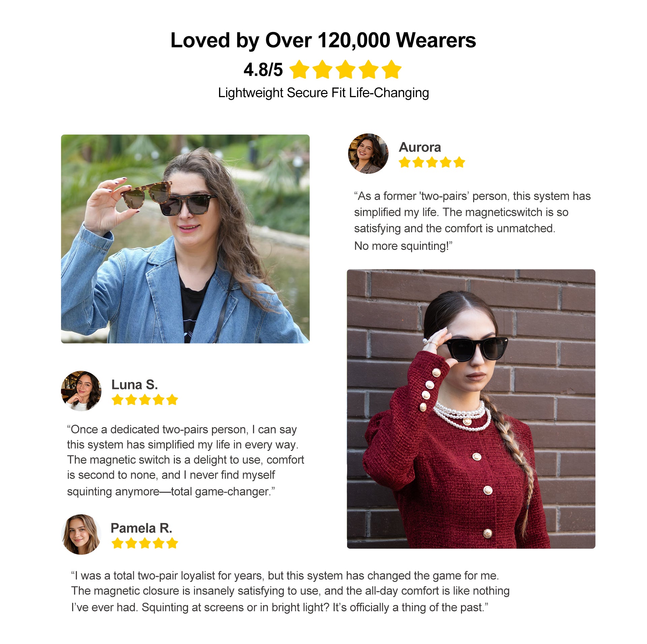Click the first star beside 4.8/5 rating
Image resolution: width=647 pixels, height=644 pixels.
pos(299,70)
